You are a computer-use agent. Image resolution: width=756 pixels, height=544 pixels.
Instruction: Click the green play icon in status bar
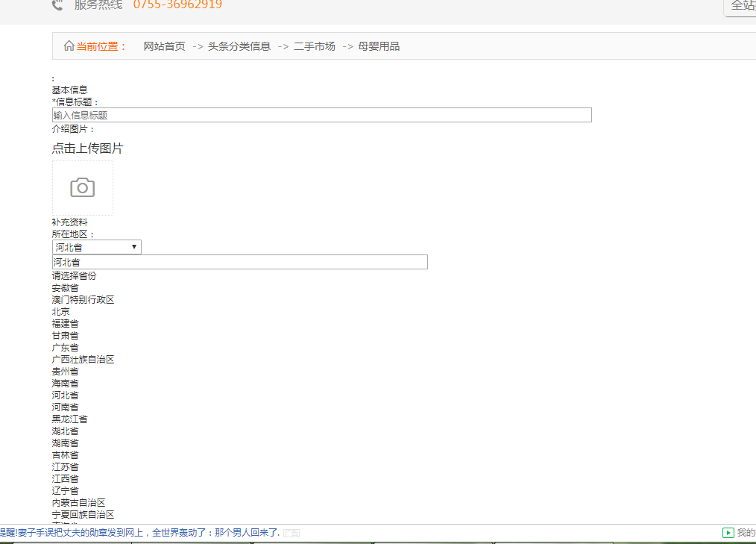(x=728, y=533)
